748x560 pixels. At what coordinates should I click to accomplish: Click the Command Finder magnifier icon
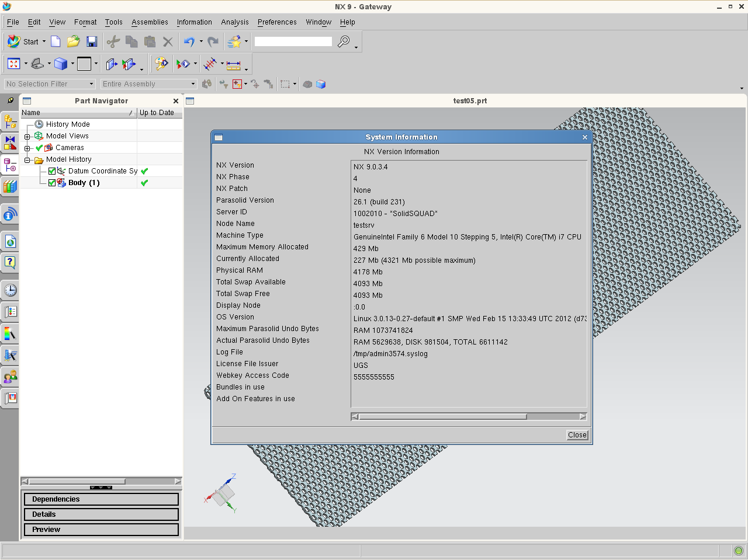click(344, 41)
